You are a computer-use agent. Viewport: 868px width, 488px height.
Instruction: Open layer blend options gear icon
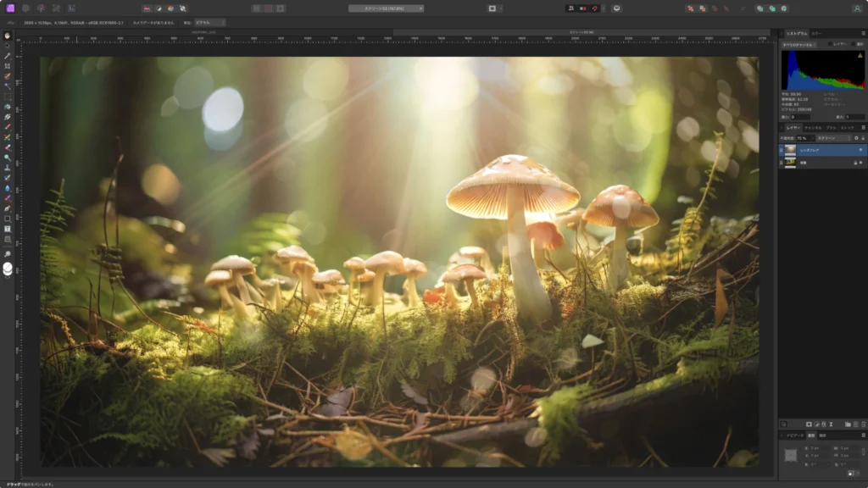[855, 137]
